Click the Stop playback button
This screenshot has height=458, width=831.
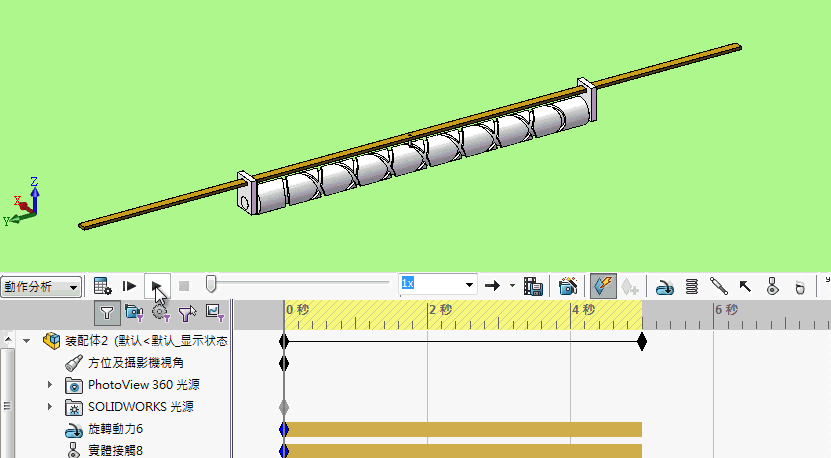pyautogui.click(x=184, y=286)
